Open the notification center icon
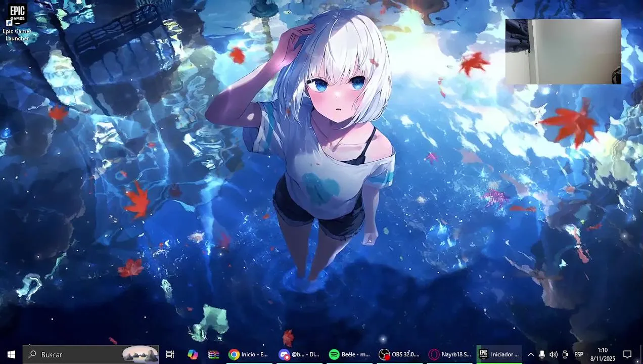 click(627, 354)
